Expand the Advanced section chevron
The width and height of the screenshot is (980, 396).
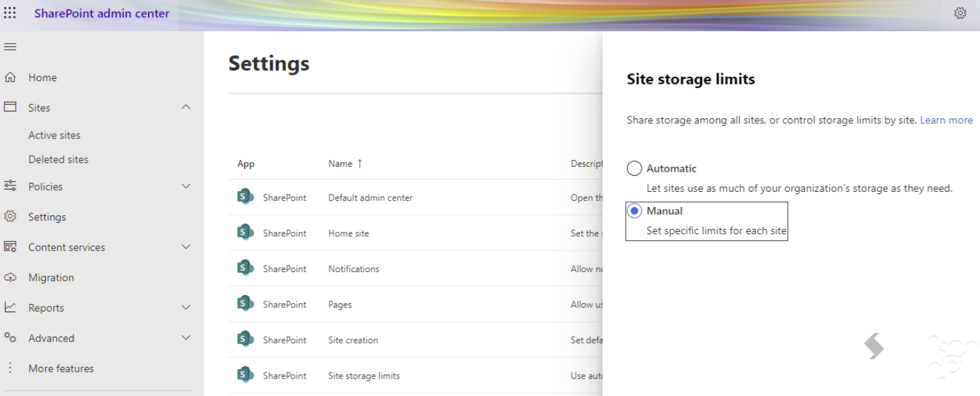point(185,338)
